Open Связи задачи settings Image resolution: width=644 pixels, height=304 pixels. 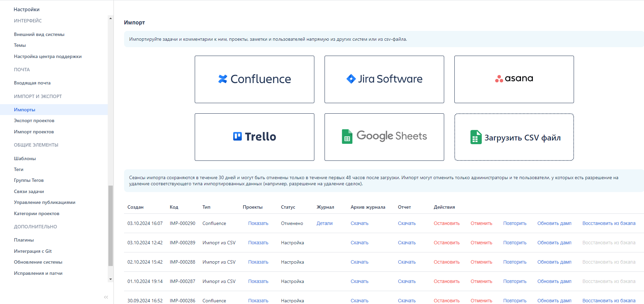pos(29,191)
